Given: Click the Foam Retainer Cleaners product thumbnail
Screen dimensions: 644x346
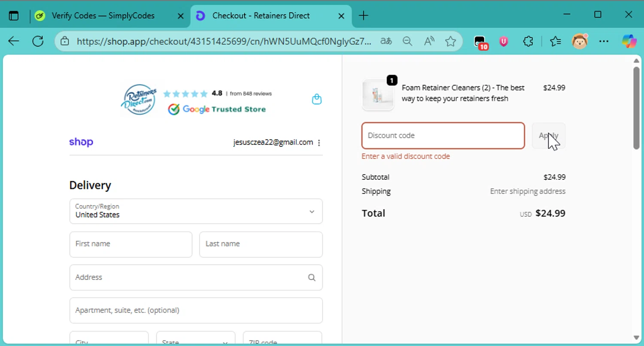Looking at the screenshot, I should [x=378, y=95].
